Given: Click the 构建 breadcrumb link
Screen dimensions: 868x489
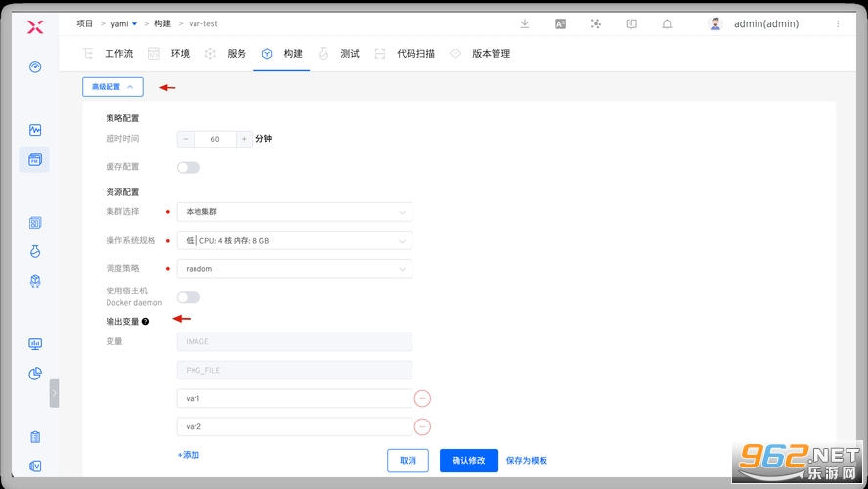Looking at the screenshot, I should pyautogui.click(x=162, y=23).
